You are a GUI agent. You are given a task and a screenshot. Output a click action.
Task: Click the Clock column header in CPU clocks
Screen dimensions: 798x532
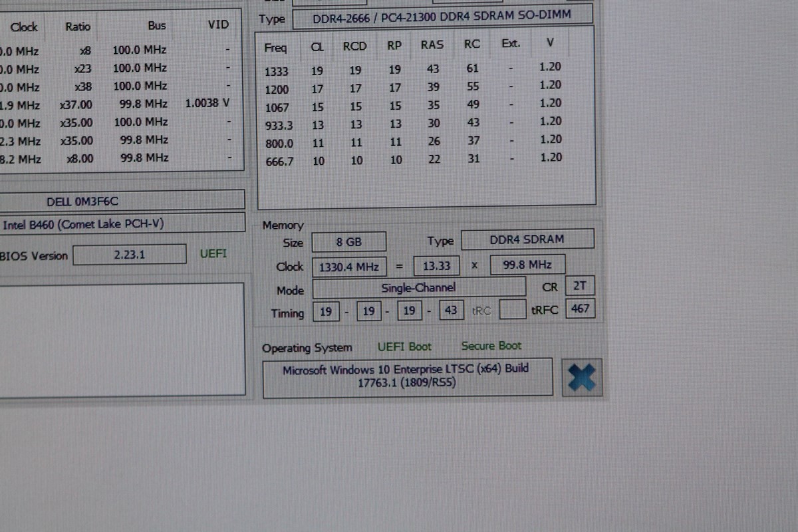[x=24, y=27]
